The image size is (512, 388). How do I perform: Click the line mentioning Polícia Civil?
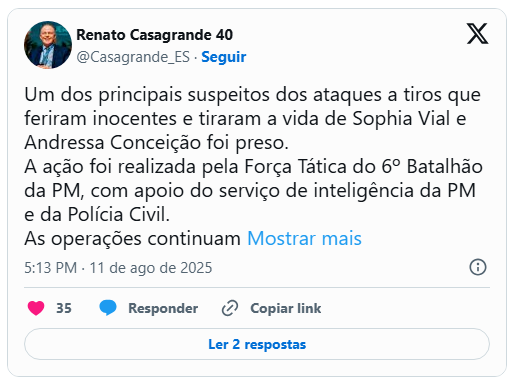coord(97,215)
